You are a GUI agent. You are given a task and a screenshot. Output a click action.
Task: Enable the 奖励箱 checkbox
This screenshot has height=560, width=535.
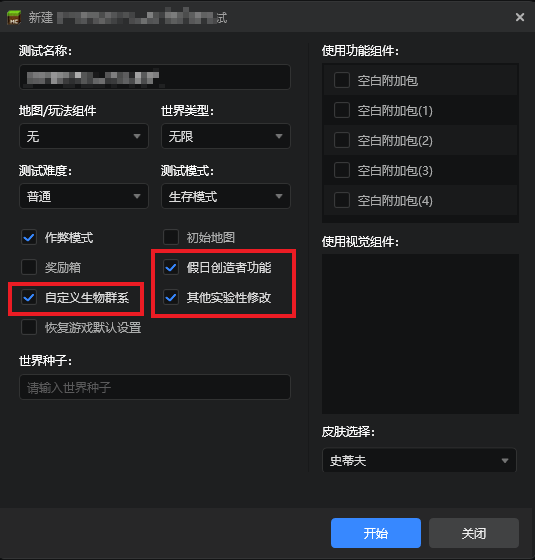pyautogui.click(x=29, y=267)
